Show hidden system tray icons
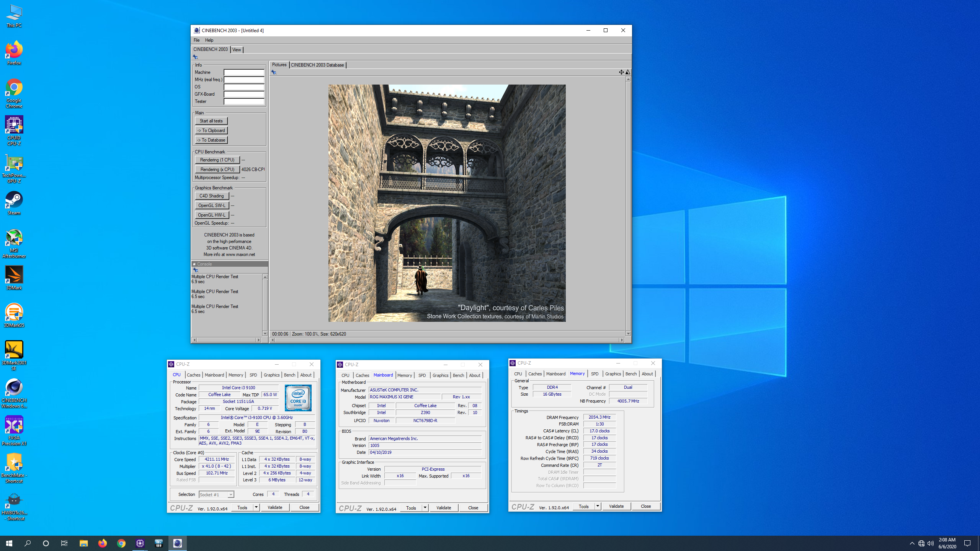Image resolution: width=980 pixels, height=551 pixels. click(912, 543)
